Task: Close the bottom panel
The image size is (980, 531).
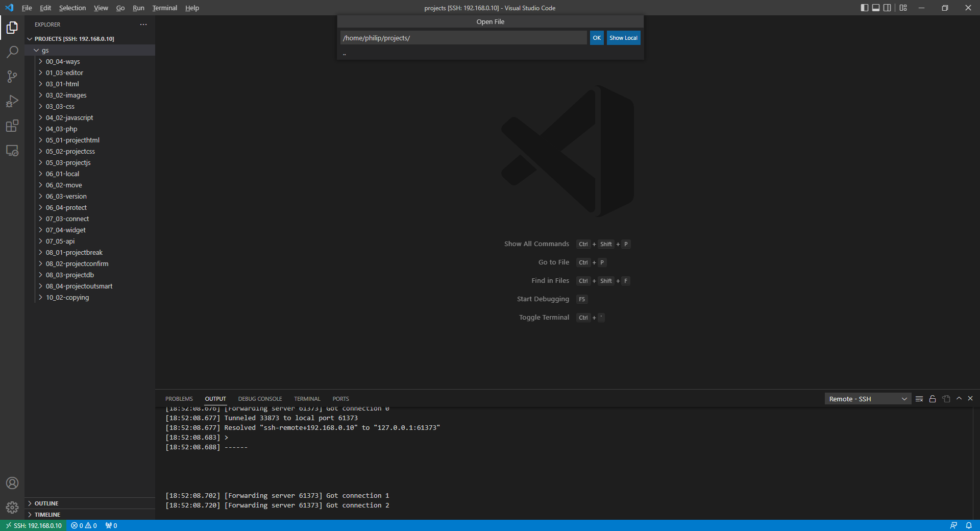Action: click(x=970, y=398)
